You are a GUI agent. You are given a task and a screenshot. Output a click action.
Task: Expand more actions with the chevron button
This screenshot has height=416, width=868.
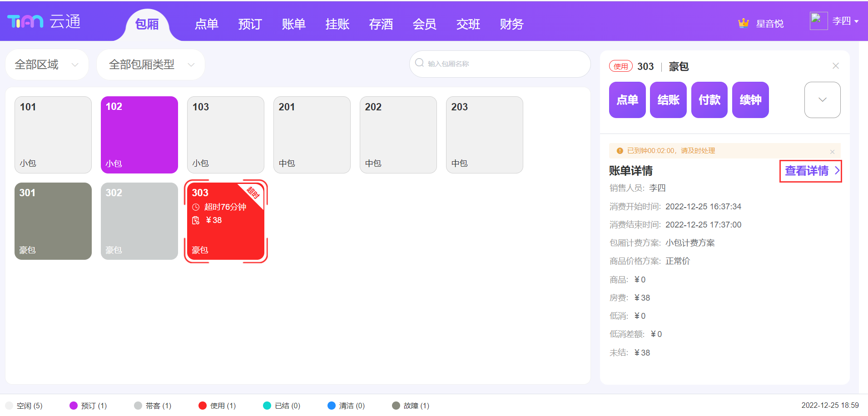(x=822, y=100)
